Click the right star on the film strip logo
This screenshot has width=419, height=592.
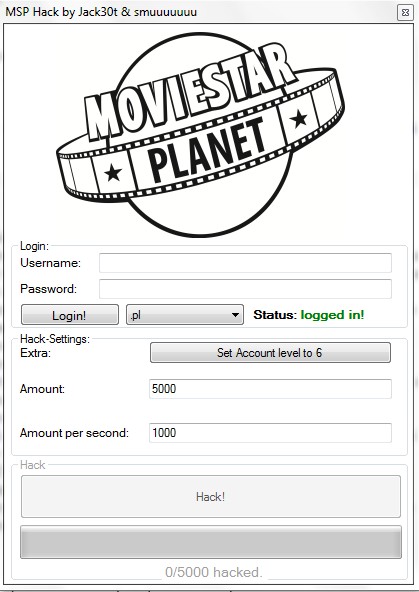[x=299, y=118]
